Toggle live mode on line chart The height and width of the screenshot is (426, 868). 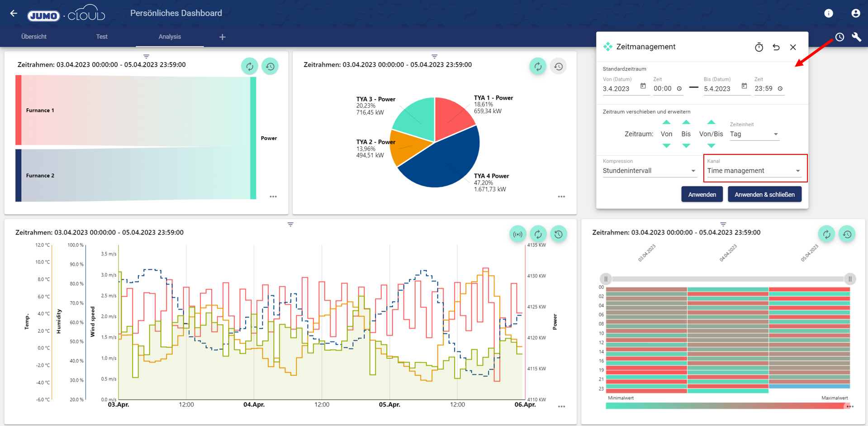(517, 235)
